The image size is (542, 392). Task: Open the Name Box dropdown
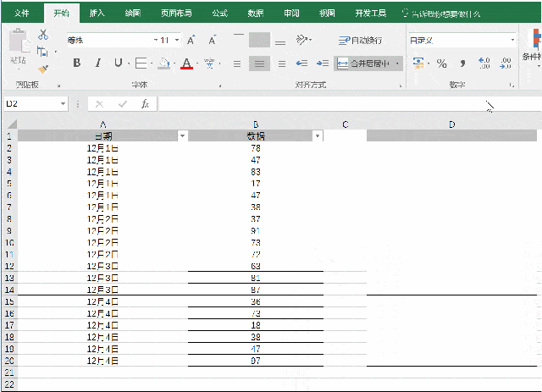coord(63,103)
